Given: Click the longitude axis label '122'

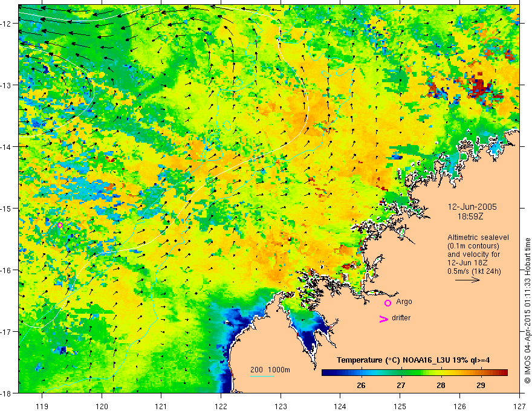Looking at the screenshot, I should coord(221,406).
